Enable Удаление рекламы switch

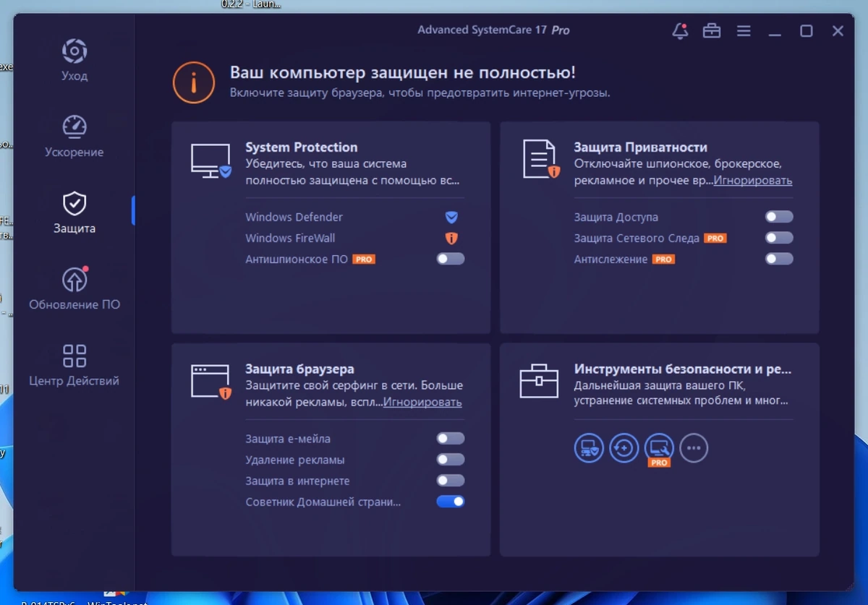coord(451,460)
